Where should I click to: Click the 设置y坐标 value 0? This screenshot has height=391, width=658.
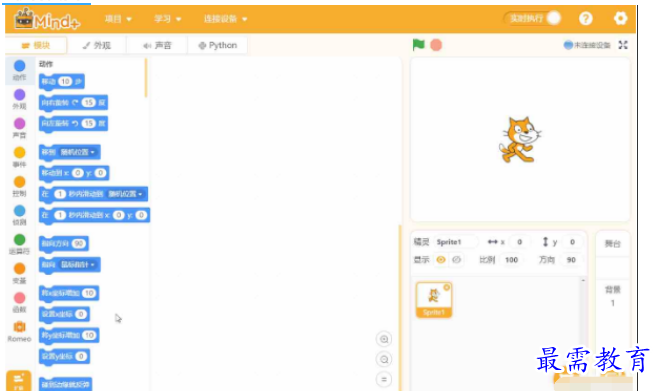81,356
